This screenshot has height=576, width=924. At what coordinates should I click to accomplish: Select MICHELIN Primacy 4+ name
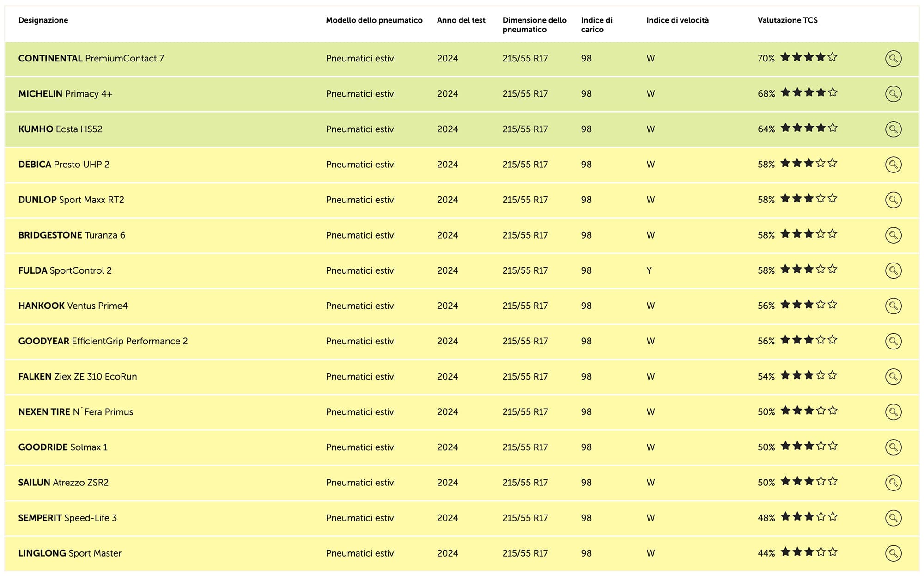click(65, 94)
